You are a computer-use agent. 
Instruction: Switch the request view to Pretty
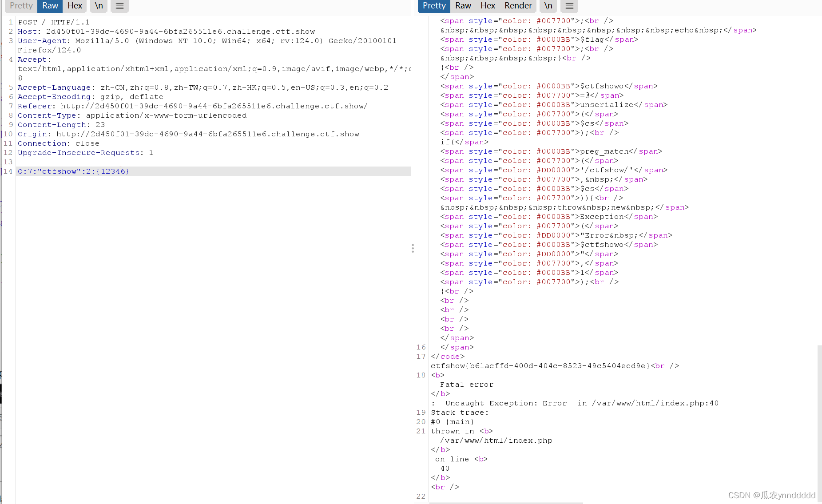coord(20,6)
